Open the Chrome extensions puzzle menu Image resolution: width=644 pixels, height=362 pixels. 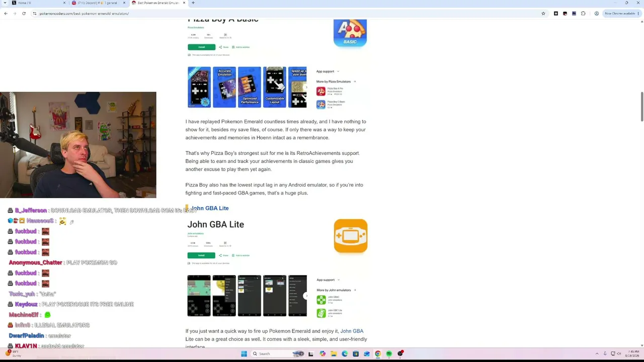click(x=583, y=14)
